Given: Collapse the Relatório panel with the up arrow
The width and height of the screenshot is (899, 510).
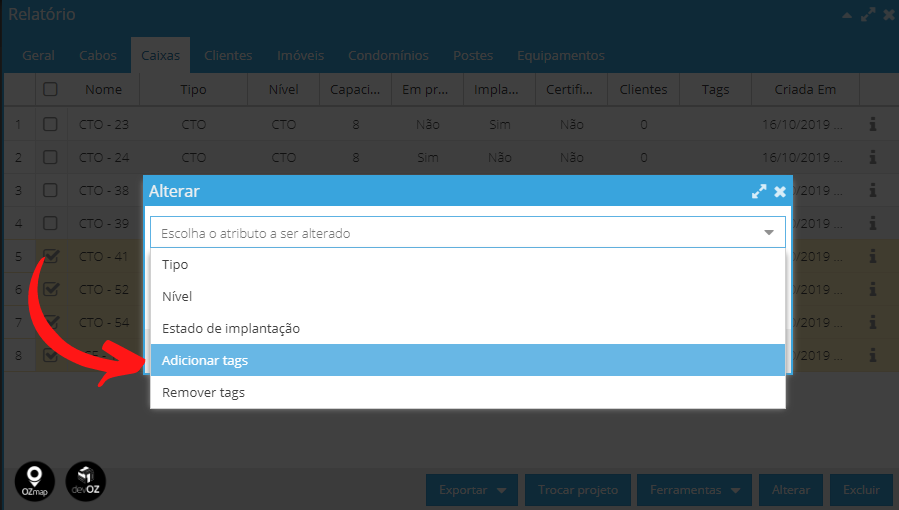Looking at the screenshot, I should coord(847,15).
